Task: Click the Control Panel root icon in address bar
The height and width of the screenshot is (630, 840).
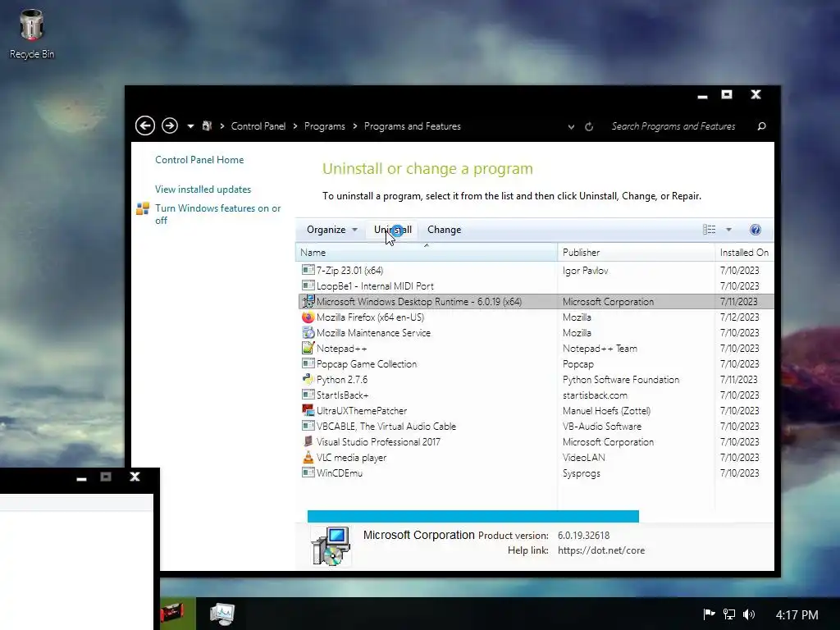Action: tap(208, 126)
